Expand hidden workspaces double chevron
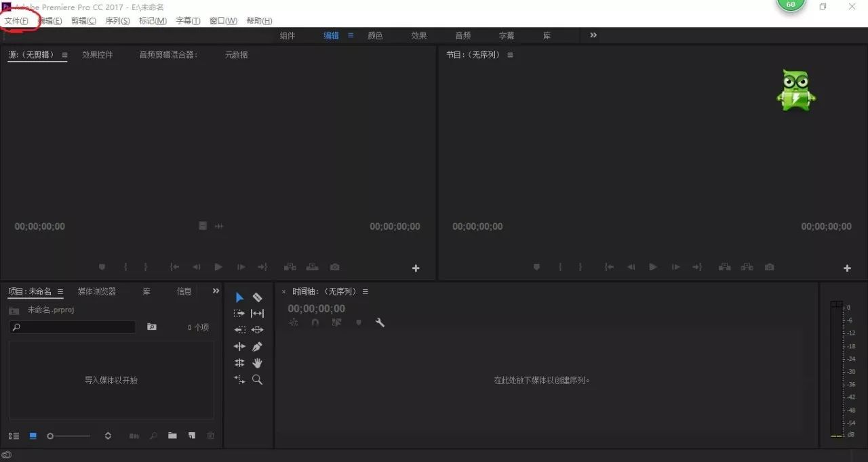This screenshot has width=868, height=462. (x=593, y=35)
